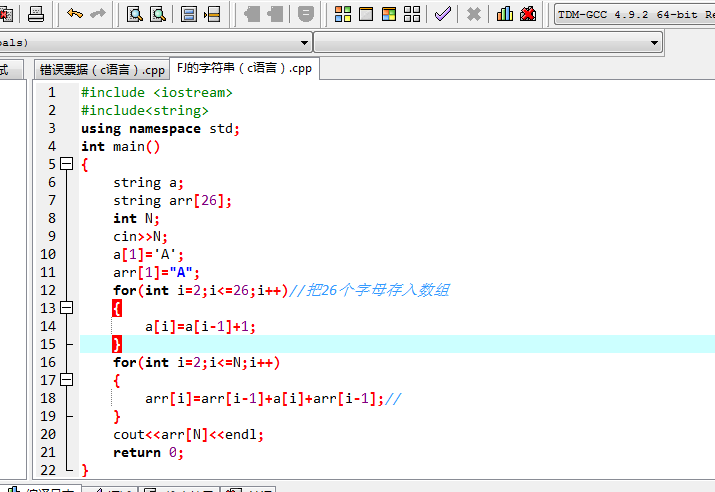715x492 pixels.
Task: Switch to the 错误票据（c语言）.cpp tab
Action: 102,70
